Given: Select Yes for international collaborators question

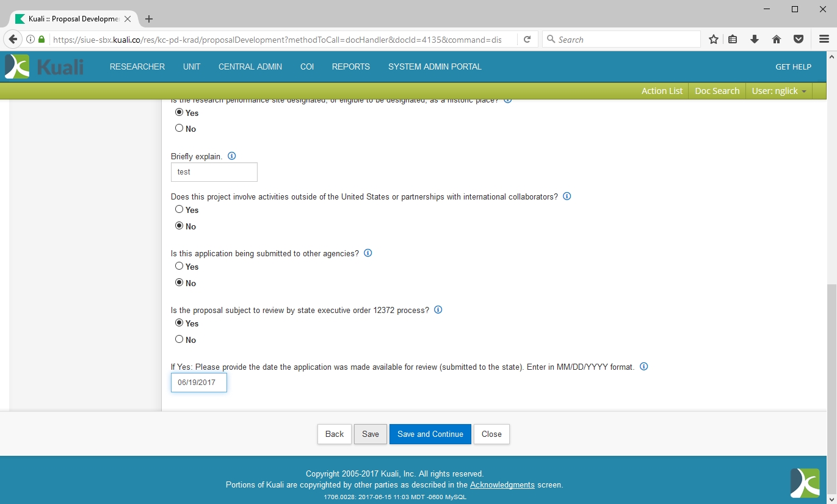Looking at the screenshot, I should coord(179,209).
